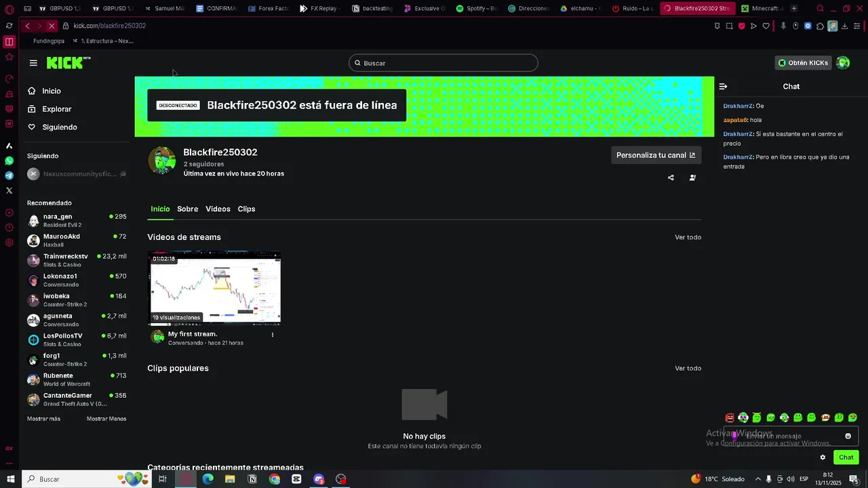Viewport: 868px width, 488px height.
Task: Click the green Chat send button
Action: [x=846, y=457]
